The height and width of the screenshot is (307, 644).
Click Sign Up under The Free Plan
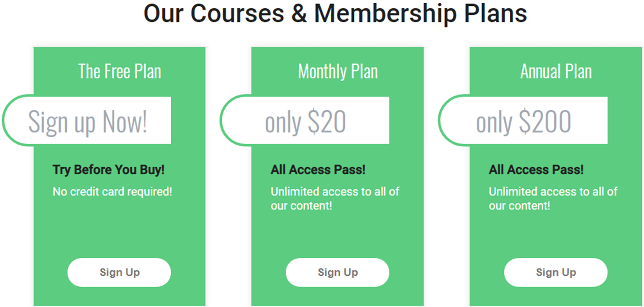coord(119,272)
